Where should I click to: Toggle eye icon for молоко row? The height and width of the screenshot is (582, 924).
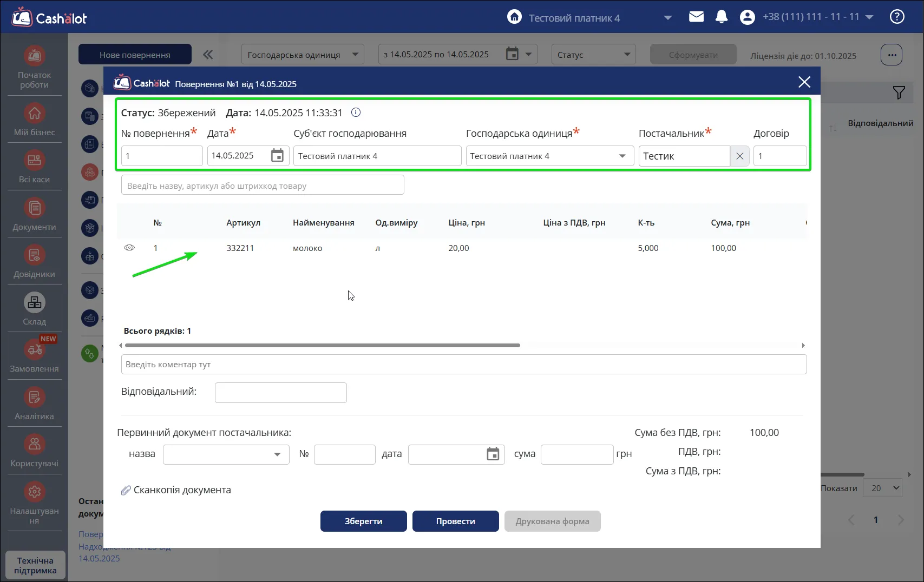tap(129, 248)
